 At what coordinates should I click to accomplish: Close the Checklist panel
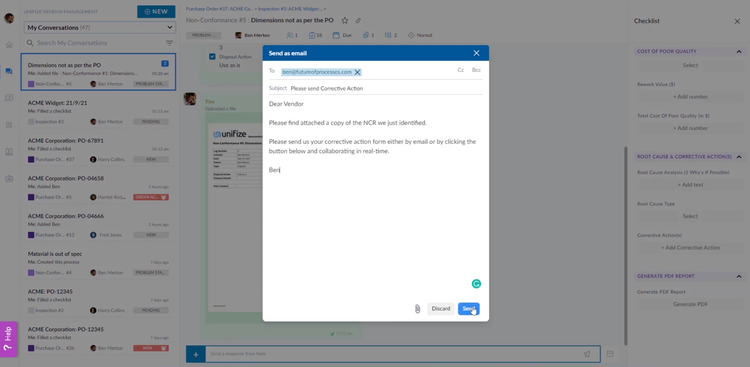[x=737, y=21]
